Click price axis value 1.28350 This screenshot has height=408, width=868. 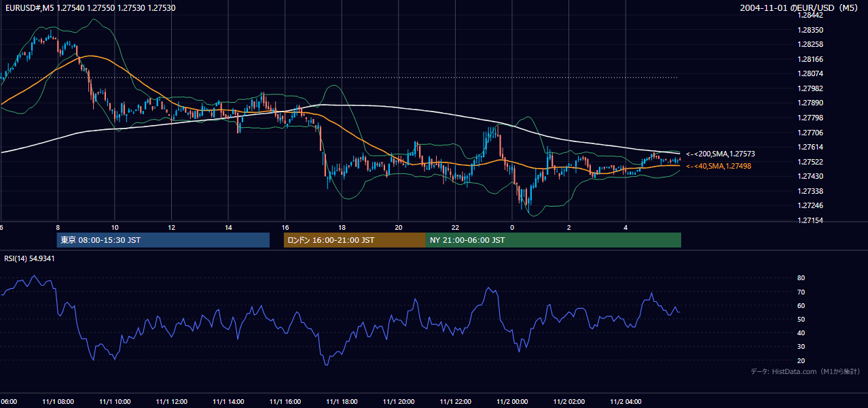[811, 30]
